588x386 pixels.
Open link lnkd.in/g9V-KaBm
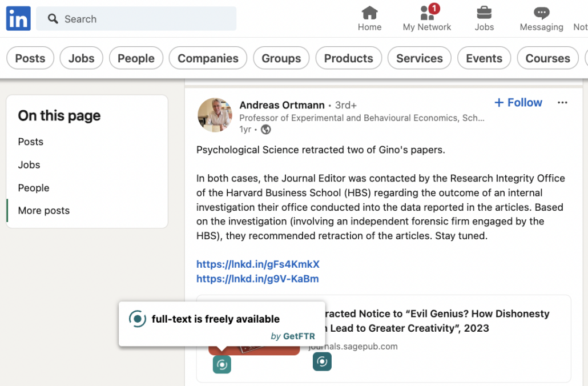[257, 279]
